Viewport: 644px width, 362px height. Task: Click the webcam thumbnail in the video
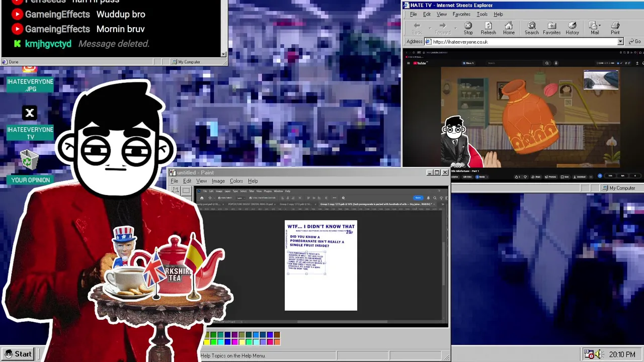pyautogui.click(x=601, y=80)
